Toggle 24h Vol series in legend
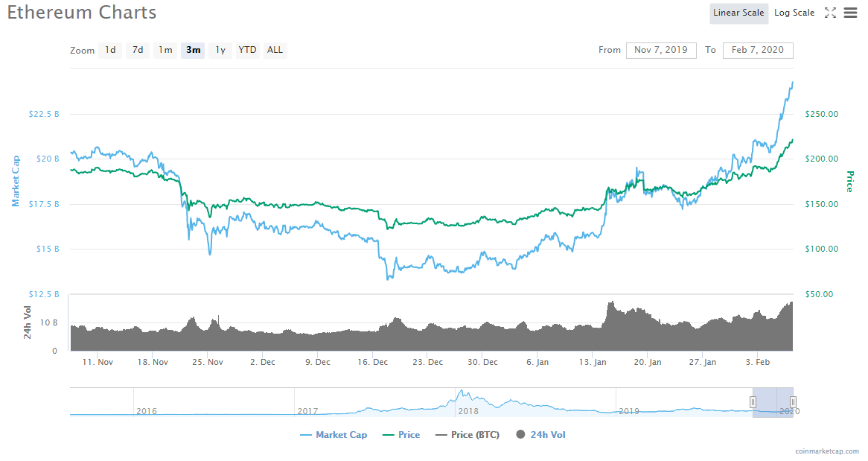This screenshot has width=868, height=461. (x=540, y=435)
